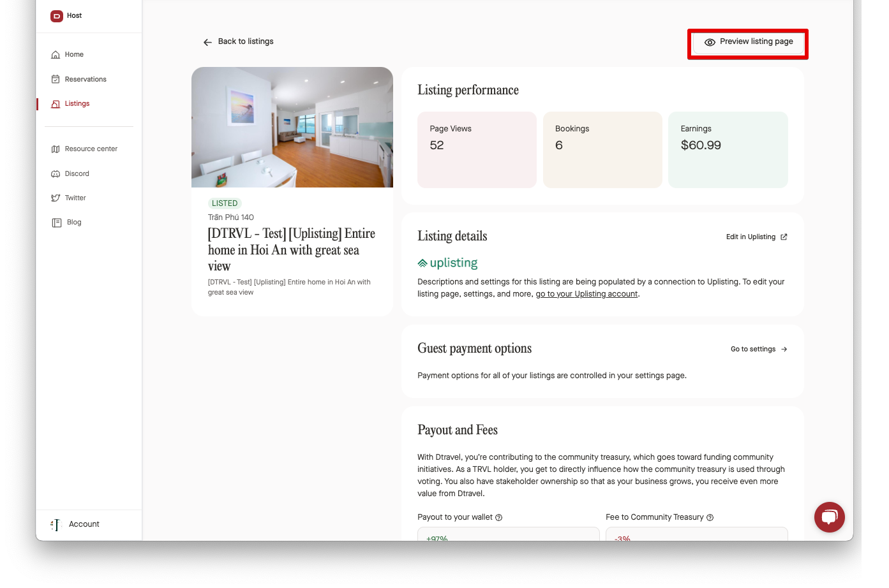Screen dimensions: 889x588
Task: Click the Home house icon in sidebar
Action: point(56,55)
